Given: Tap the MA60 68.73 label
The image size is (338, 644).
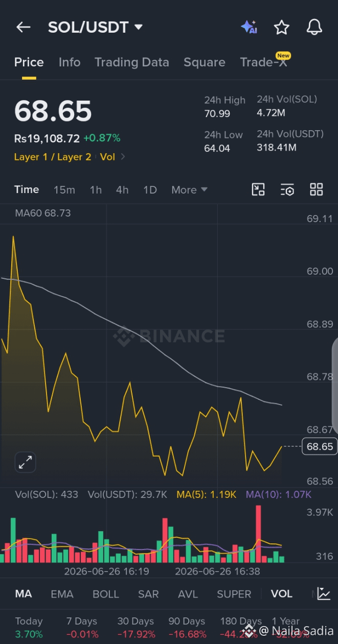Looking at the screenshot, I should 43,213.
